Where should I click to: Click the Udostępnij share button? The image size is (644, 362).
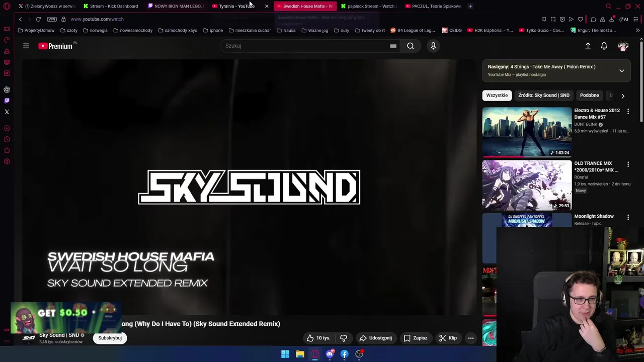(376, 338)
